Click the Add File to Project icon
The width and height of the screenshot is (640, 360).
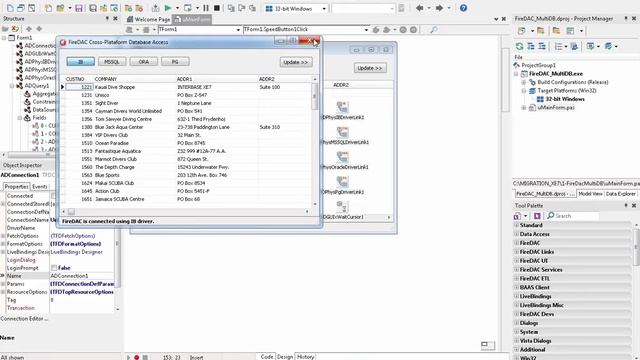coord(128,8)
